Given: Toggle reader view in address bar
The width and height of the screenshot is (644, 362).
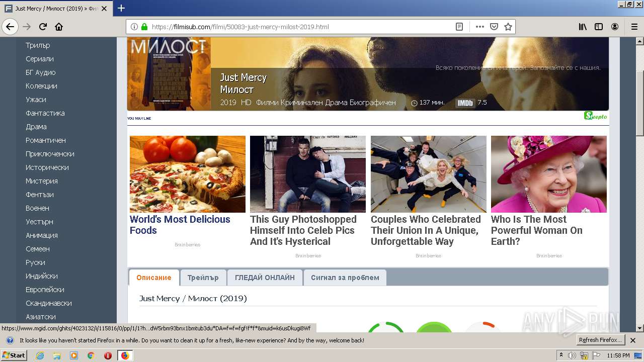Looking at the screenshot, I should click(x=459, y=27).
